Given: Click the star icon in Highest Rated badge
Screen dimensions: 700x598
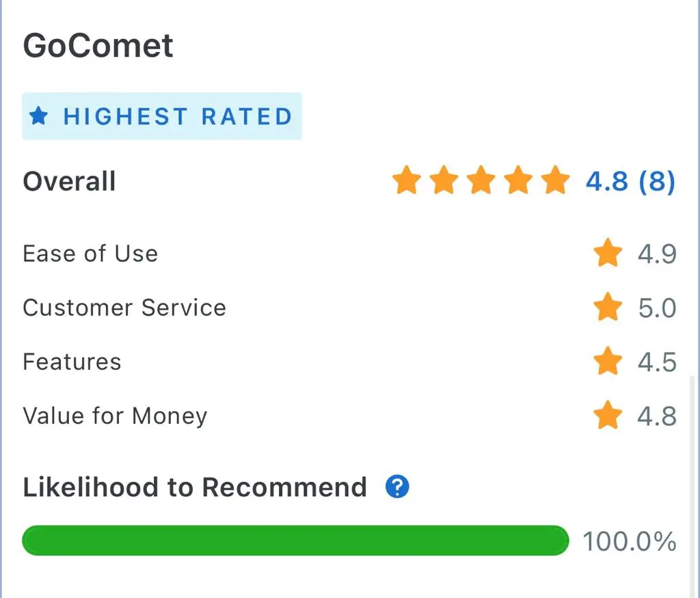Looking at the screenshot, I should (x=38, y=116).
